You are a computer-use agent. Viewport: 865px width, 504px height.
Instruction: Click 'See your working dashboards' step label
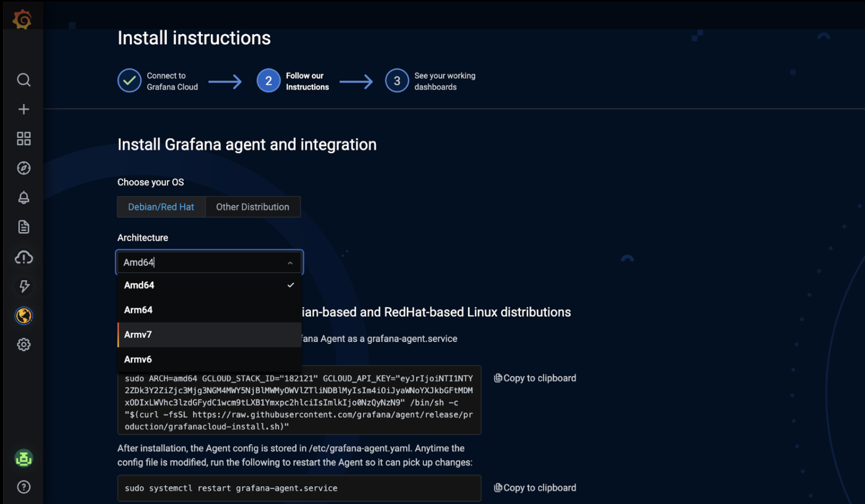tap(445, 81)
